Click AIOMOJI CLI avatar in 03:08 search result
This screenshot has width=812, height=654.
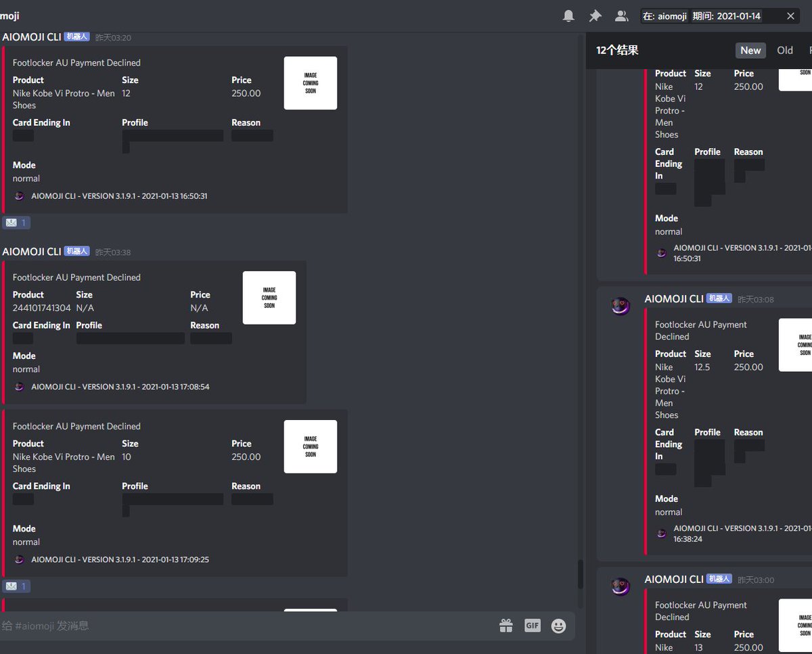tap(621, 306)
